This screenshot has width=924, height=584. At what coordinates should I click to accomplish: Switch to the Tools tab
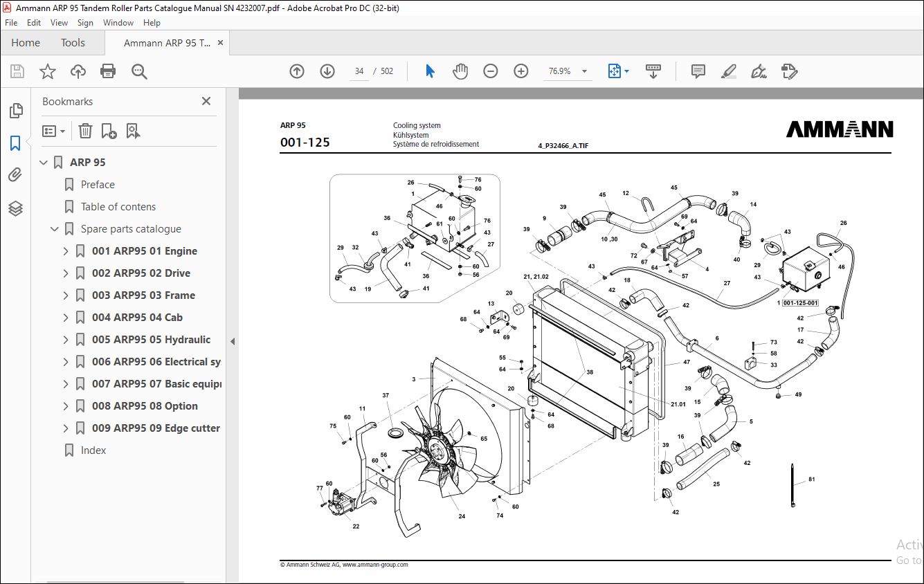pos(73,43)
